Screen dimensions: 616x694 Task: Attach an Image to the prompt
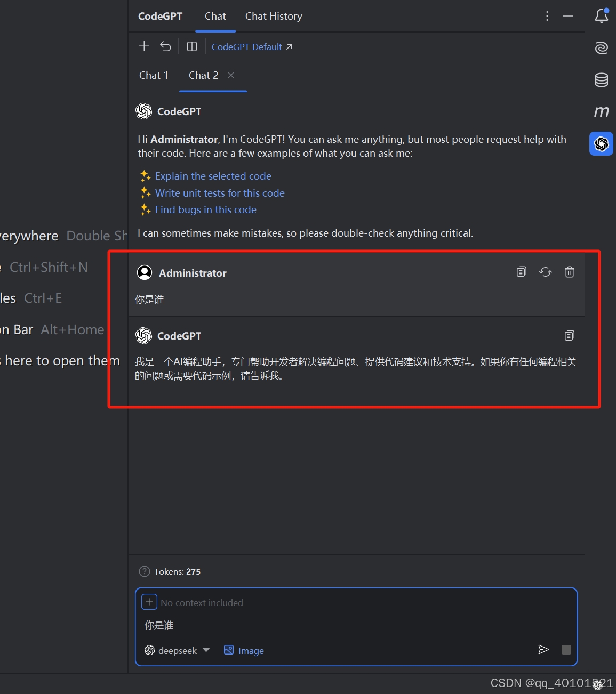point(244,651)
